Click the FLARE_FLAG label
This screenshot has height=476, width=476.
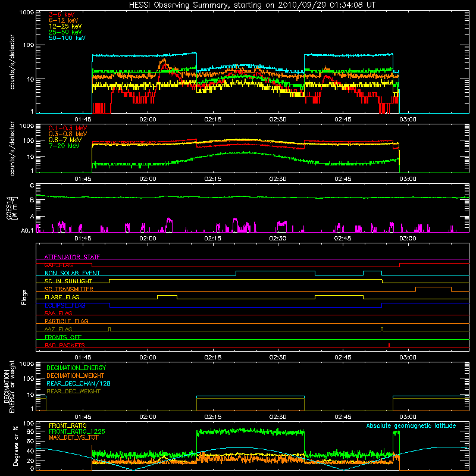[x=62, y=297]
